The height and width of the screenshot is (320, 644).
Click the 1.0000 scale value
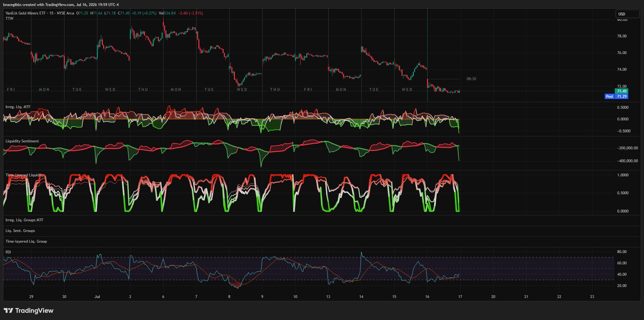623,175
